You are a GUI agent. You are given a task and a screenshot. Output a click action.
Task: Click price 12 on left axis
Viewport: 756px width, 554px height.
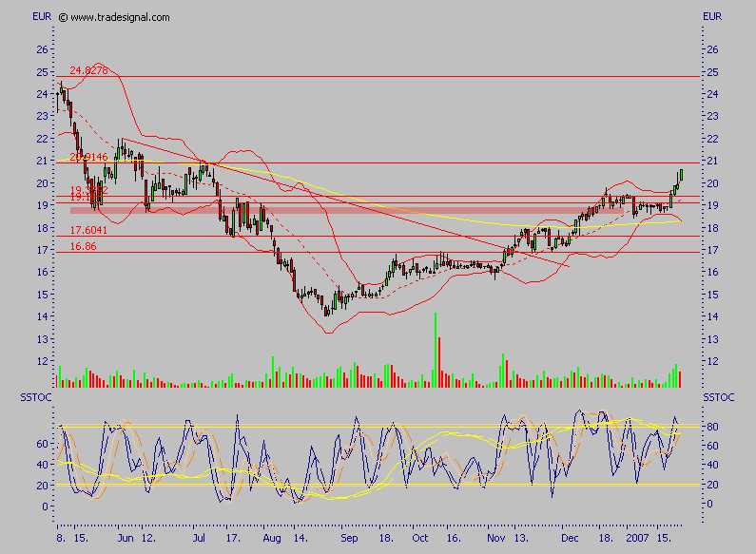[x=42, y=361]
